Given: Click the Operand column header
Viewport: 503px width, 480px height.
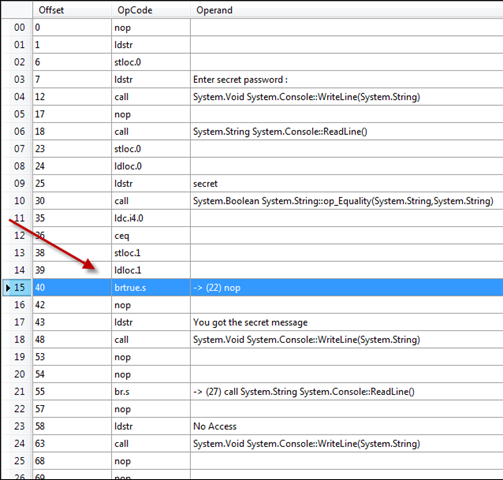Looking at the screenshot, I should click(x=347, y=10).
